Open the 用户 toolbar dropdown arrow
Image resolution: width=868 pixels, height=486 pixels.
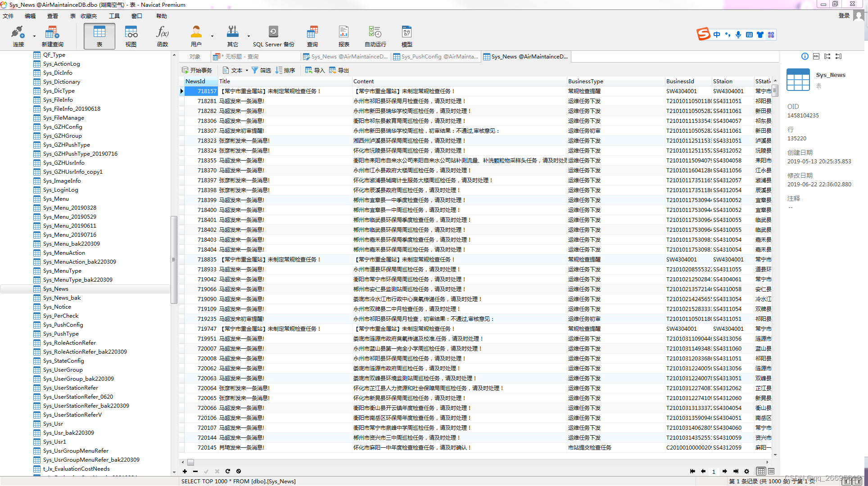[x=212, y=36]
